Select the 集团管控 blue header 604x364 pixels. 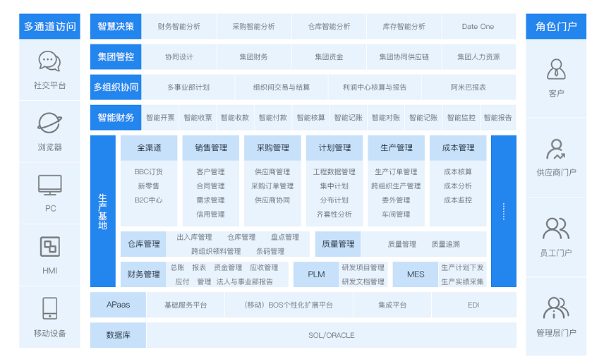point(116,56)
